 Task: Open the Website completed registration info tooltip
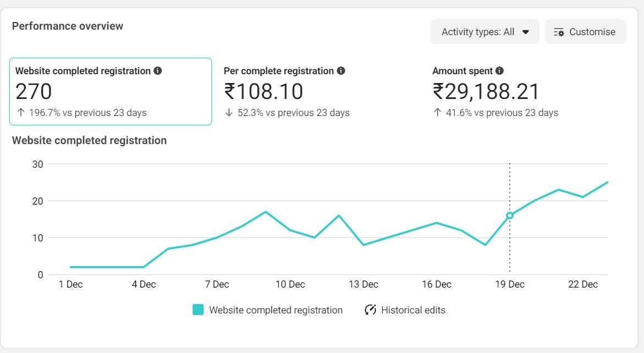[159, 70]
